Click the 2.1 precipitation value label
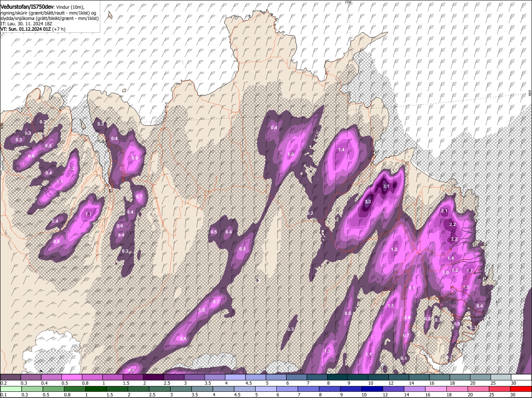Image resolution: width=532 pixels, height=398 pixels. pyautogui.click(x=444, y=211)
